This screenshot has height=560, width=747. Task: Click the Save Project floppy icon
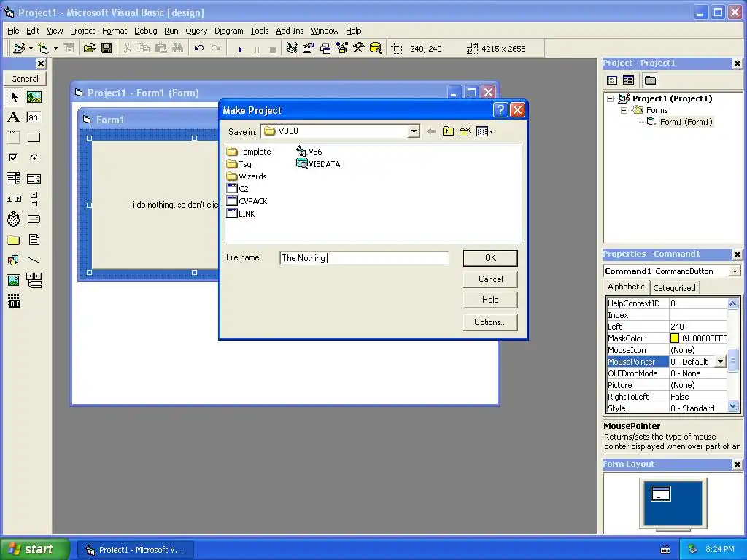coord(107,49)
